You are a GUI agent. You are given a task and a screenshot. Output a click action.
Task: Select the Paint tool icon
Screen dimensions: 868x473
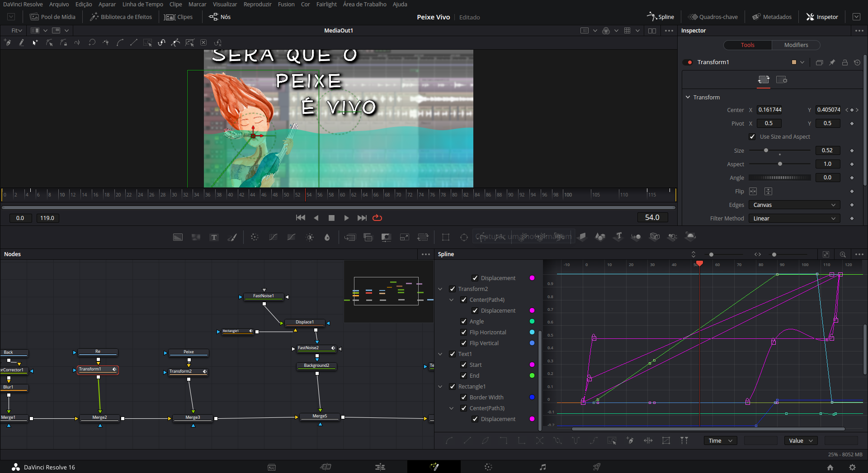[232, 237]
